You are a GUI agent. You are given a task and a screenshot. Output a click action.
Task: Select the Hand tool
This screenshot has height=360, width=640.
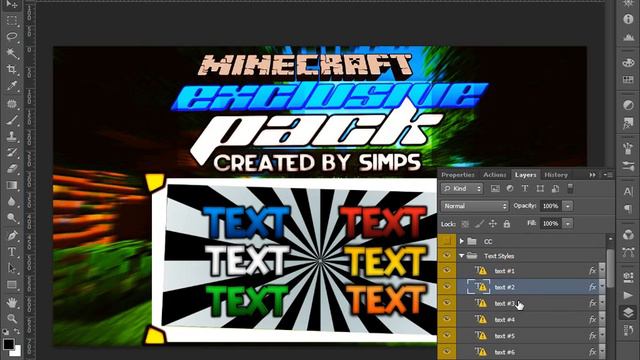point(12,302)
